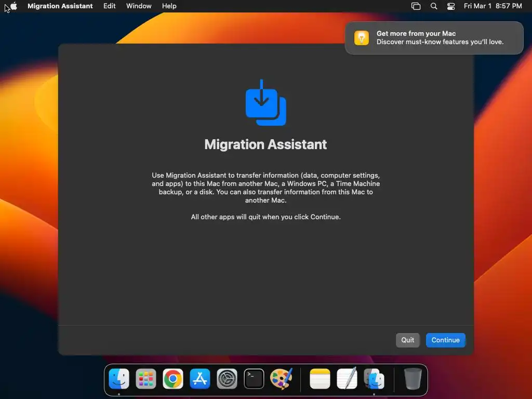Click the lightbulb Tips icon in notification

click(362, 37)
